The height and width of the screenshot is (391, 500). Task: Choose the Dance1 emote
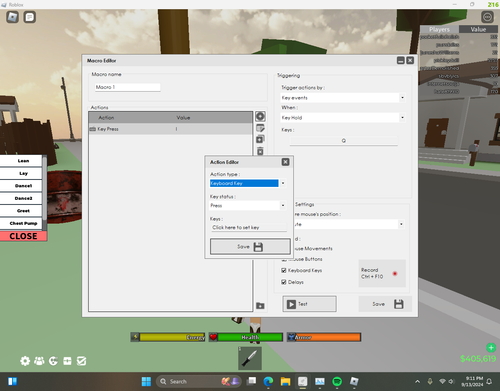(x=22, y=186)
